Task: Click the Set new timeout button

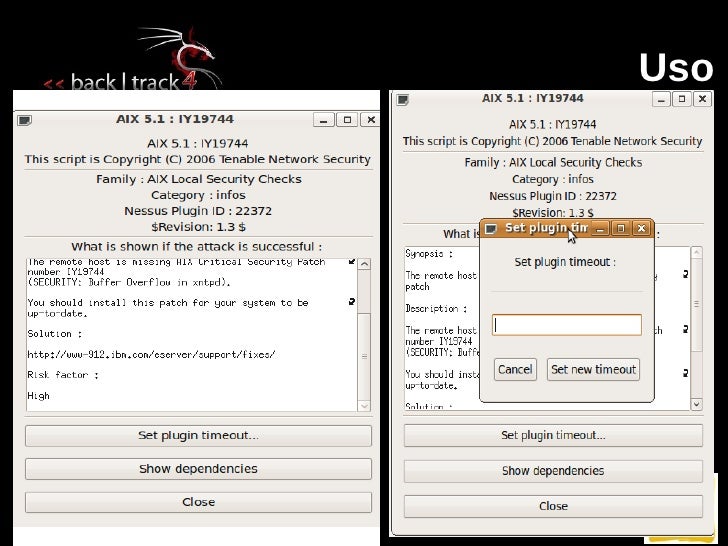Action: tap(593, 370)
